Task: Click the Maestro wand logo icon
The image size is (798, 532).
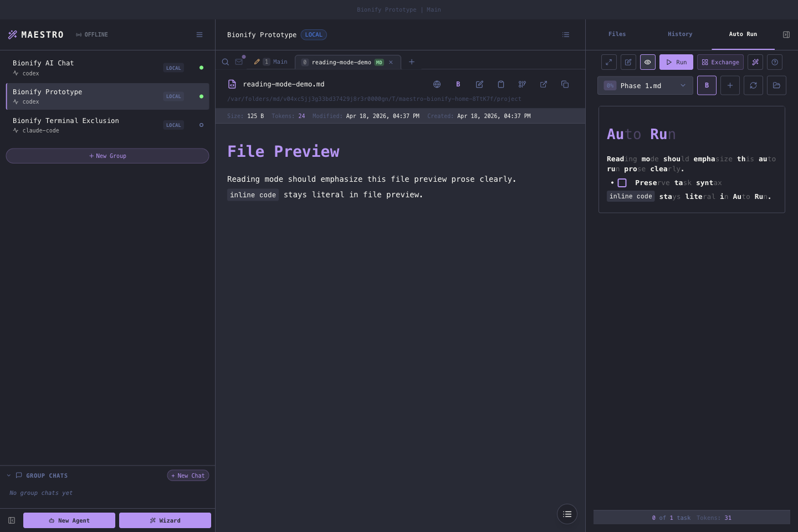Action: [x=12, y=34]
